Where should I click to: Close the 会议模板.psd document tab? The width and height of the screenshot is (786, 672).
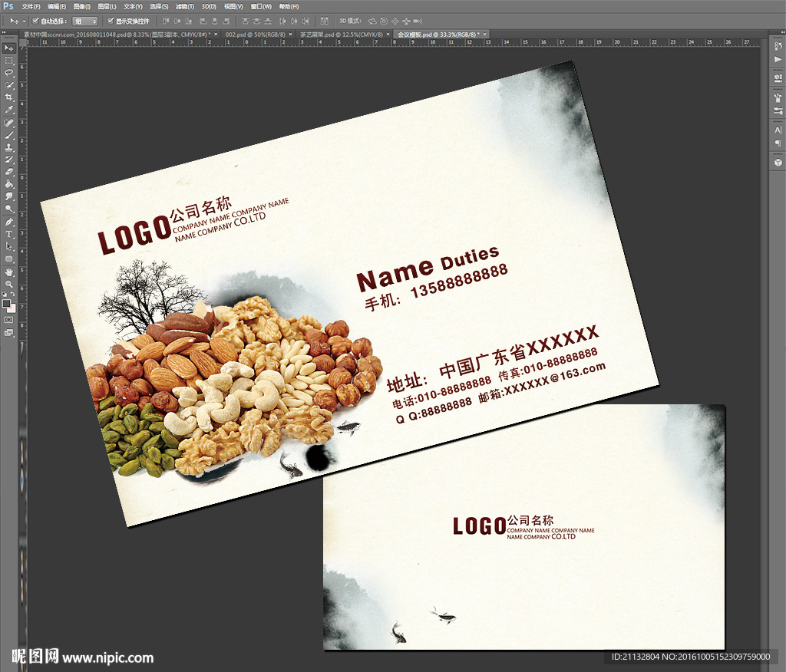click(x=485, y=35)
